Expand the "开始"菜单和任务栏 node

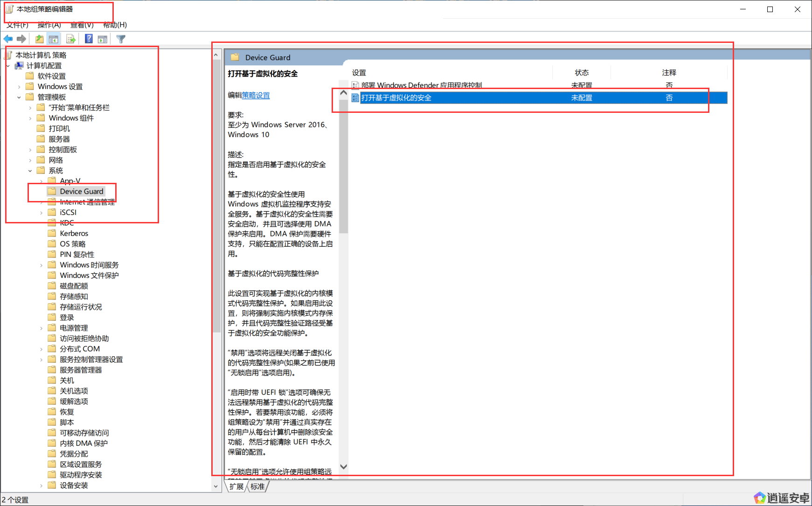pyautogui.click(x=30, y=108)
